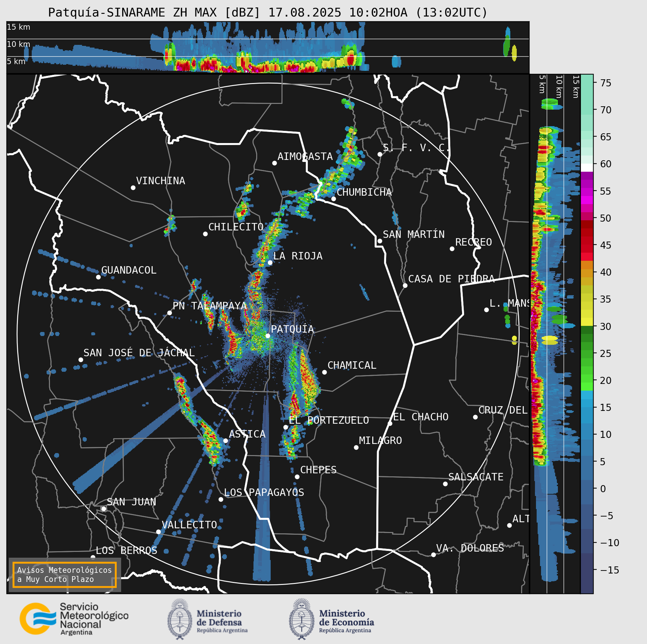Click the white marker dot at Patquía
Screen dimensions: 647x644
click(x=268, y=336)
